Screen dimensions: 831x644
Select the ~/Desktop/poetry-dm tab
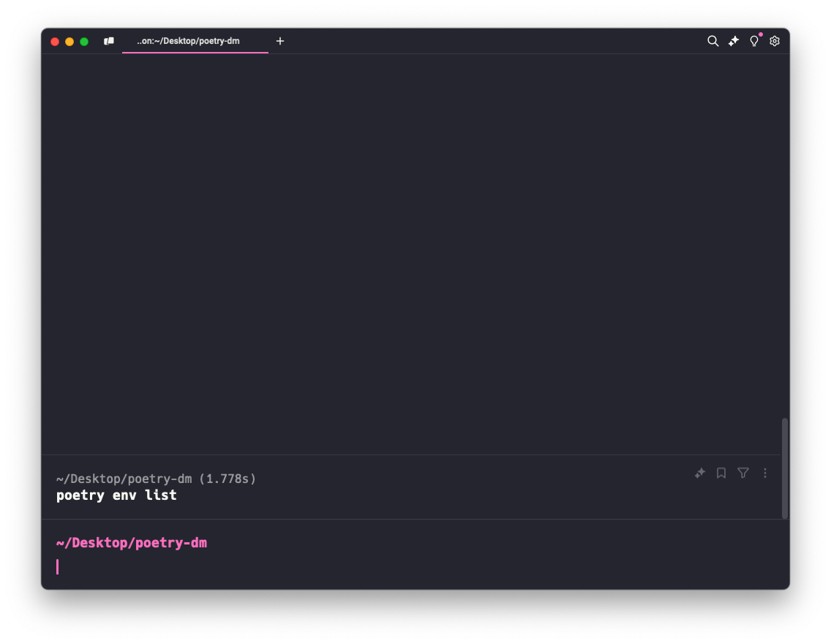(195, 41)
